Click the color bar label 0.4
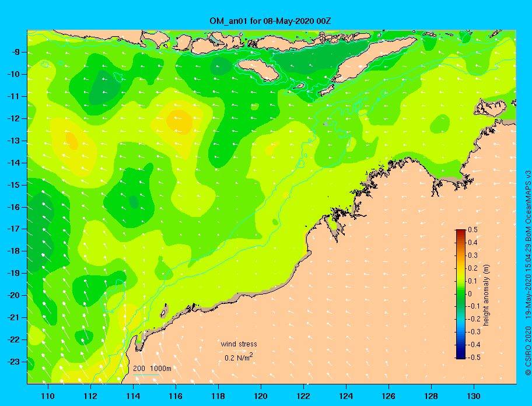 pos(473,243)
